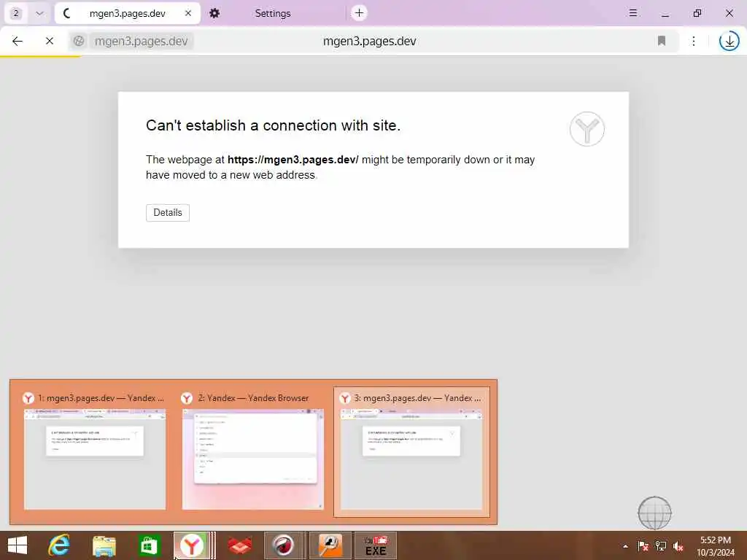Click the mgen3.pages.dev domain chip
This screenshot has width=747, height=560.
pos(141,42)
